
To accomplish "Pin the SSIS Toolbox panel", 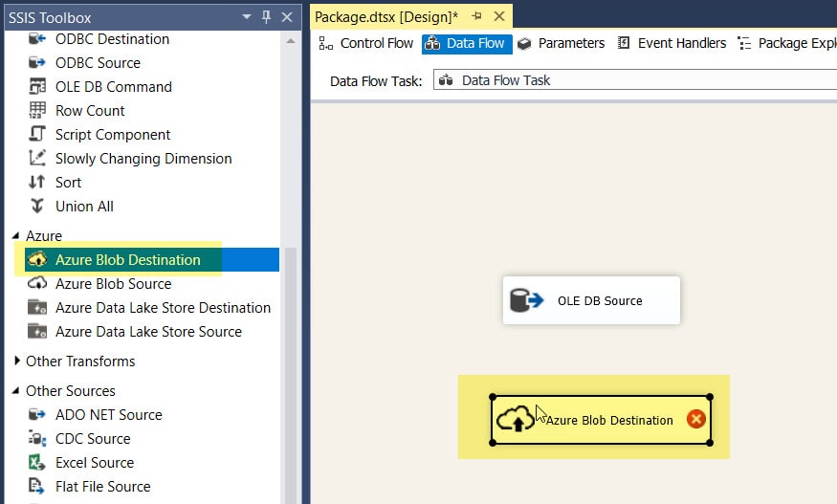I will [266, 17].
